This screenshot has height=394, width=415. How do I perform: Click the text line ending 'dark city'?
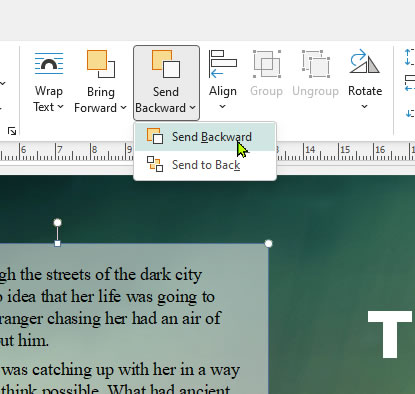(101, 275)
